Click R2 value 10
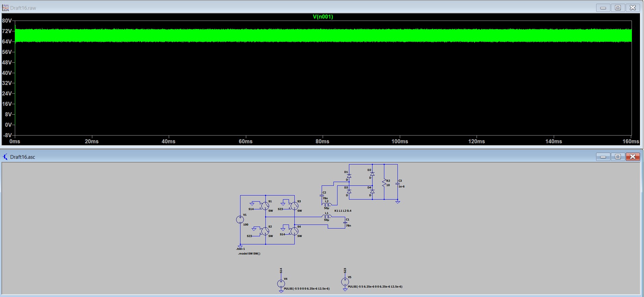The height and width of the screenshot is (297, 644). pyautogui.click(x=388, y=185)
